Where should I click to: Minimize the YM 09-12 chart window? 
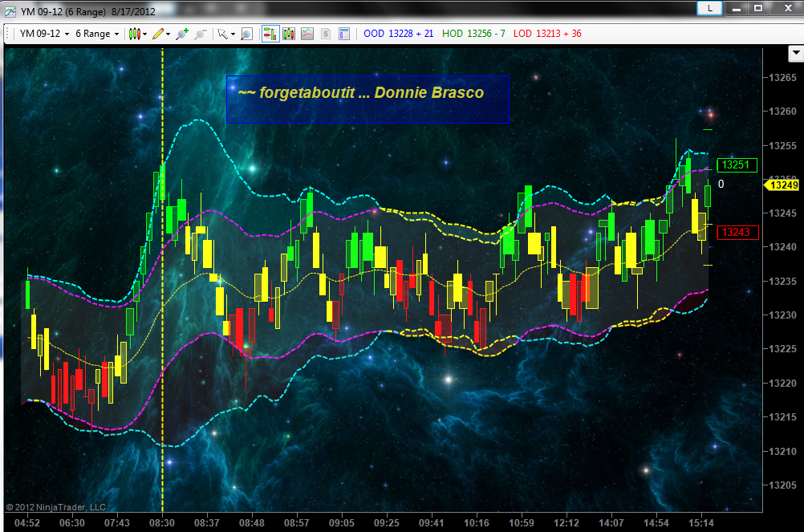pos(737,8)
